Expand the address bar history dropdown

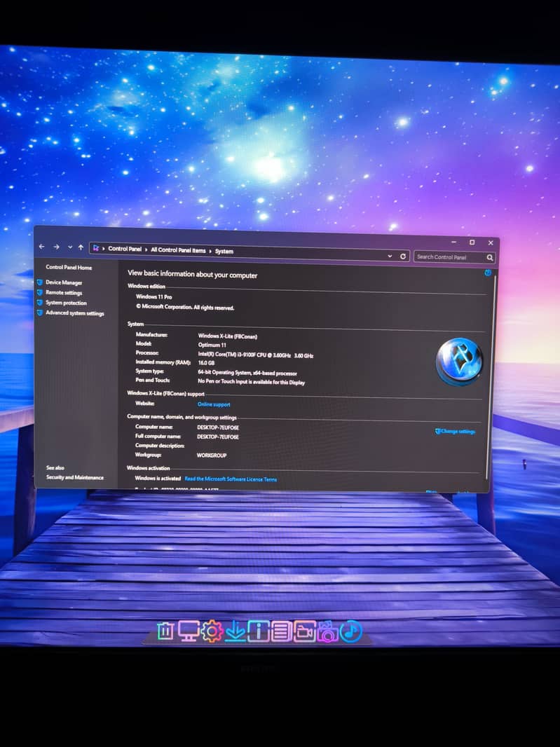(x=390, y=256)
